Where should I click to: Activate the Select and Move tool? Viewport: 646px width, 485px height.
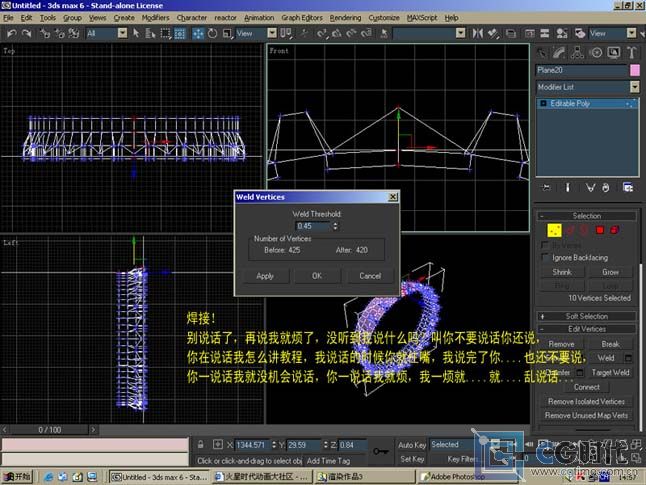(x=198, y=33)
